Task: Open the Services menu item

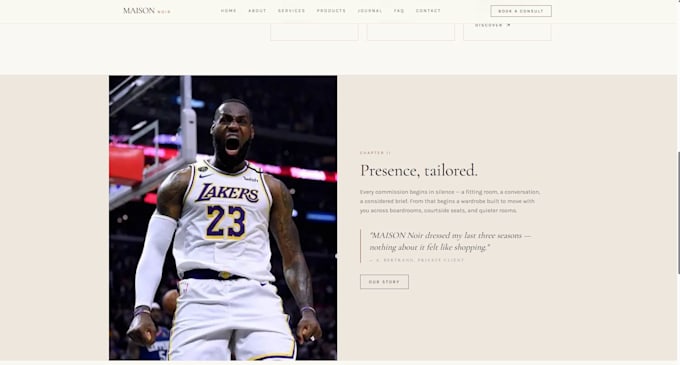Action: coord(291,11)
